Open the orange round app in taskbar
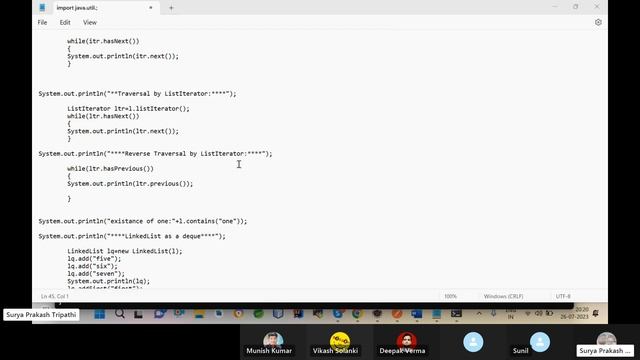The image size is (640, 360). tap(397, 313)
